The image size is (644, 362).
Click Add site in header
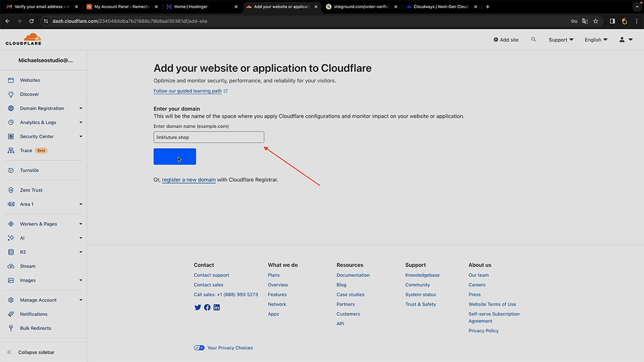506,40
